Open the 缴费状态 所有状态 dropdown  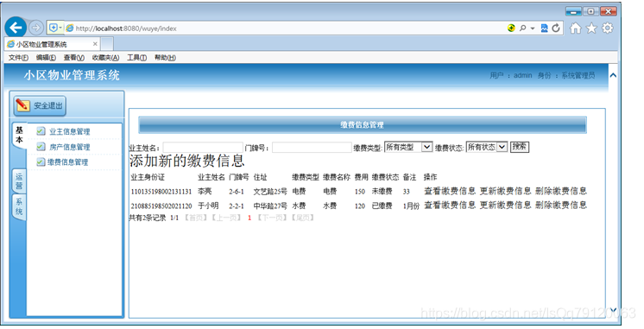point(487,147)
